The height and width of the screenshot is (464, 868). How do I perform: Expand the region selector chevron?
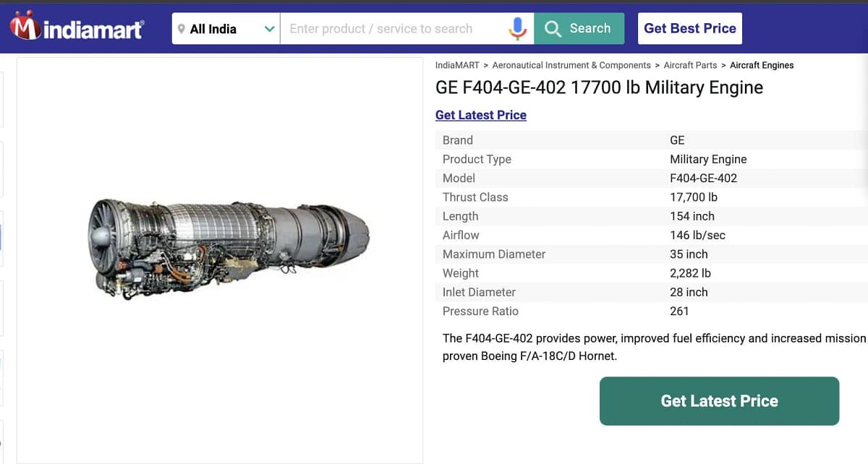[271, 28]
